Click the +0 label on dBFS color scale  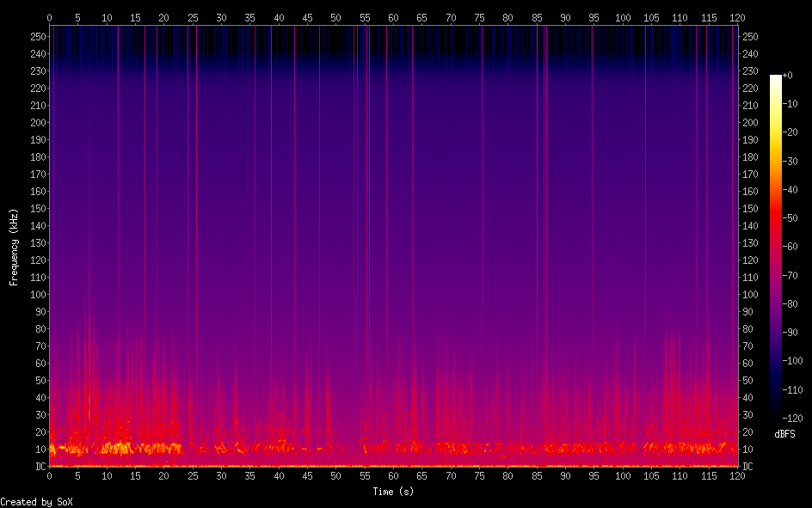pos(788,76)
